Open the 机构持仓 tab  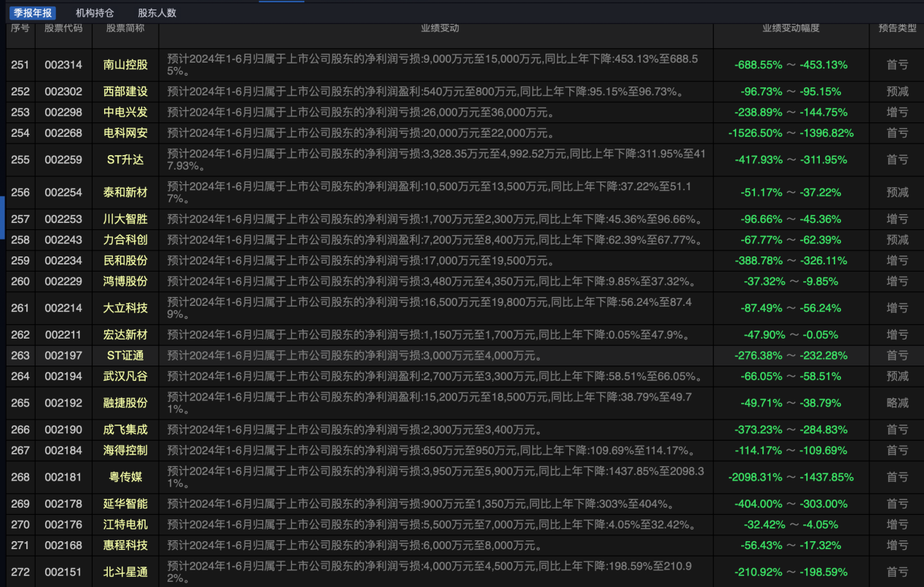95,13
